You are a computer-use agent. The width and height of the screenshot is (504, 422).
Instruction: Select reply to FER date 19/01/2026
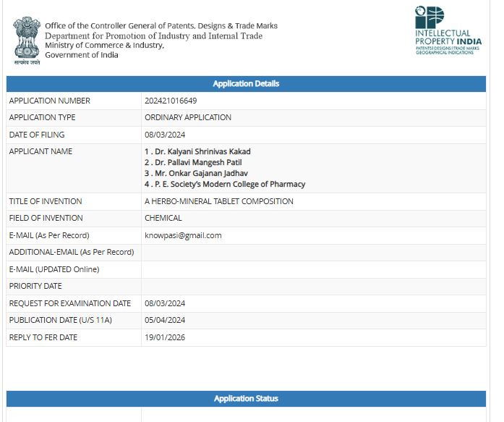[165, 338]
